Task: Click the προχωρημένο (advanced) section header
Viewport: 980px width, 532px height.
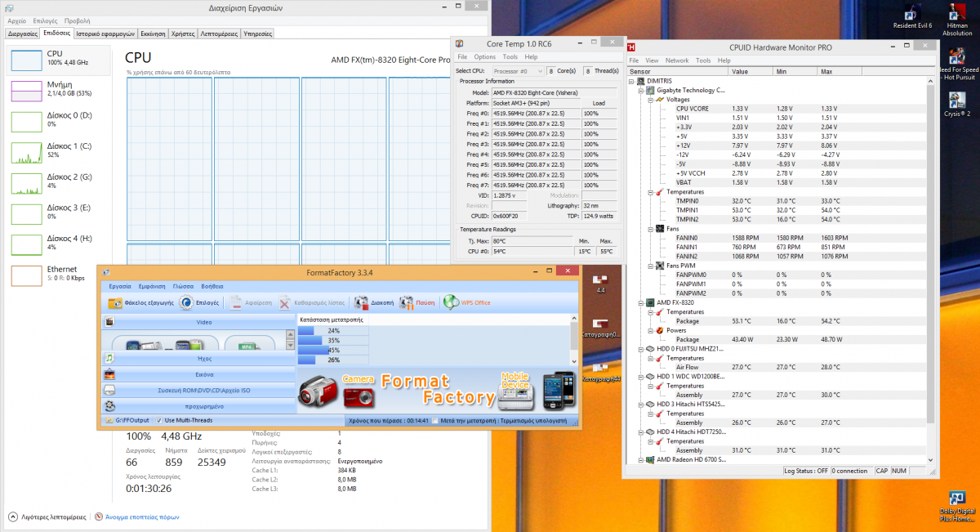Action: coord(198,406)
